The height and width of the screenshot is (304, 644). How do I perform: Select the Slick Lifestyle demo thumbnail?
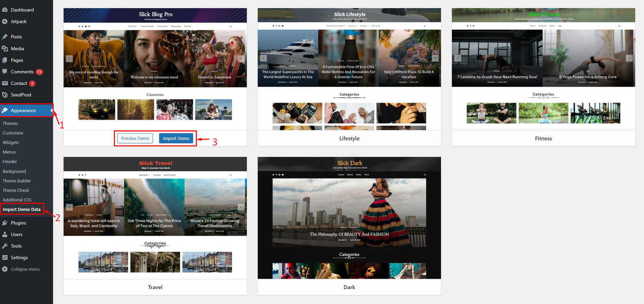coord(349,69)
